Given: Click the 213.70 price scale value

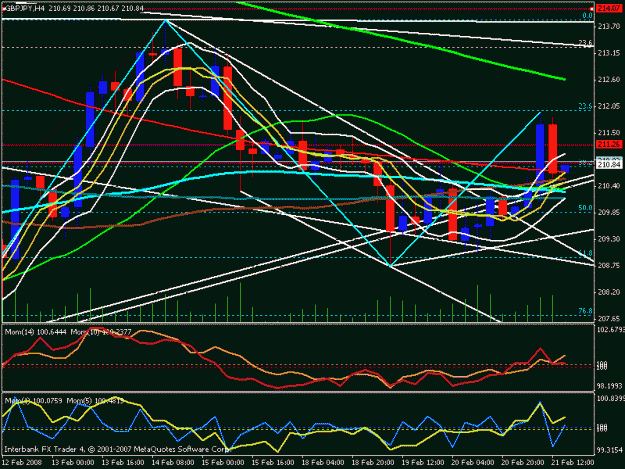Looking at the screenshot, I should pos(609,26).
